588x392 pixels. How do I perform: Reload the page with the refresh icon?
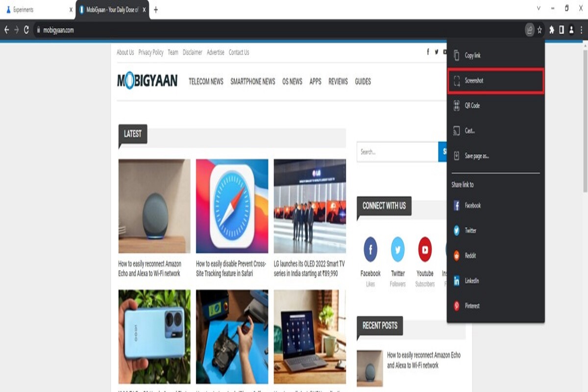point(26,30)
